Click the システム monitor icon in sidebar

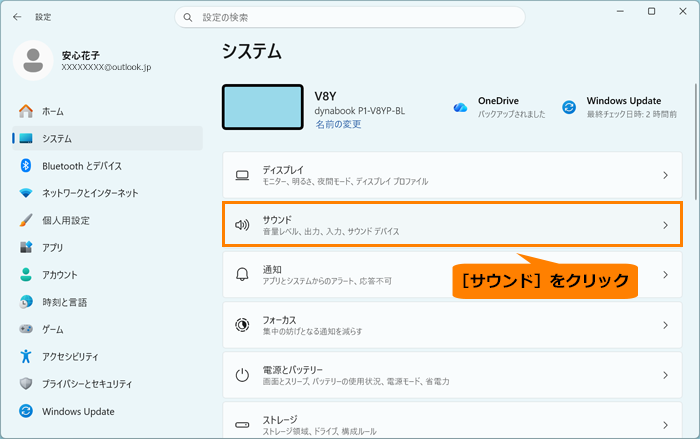pyautogui.click(x=26, y=138)
